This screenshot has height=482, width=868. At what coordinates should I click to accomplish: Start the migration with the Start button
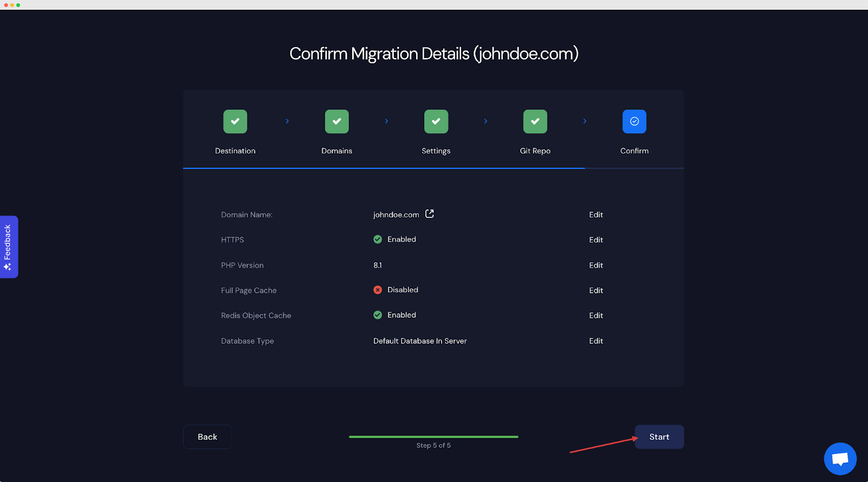659,437
